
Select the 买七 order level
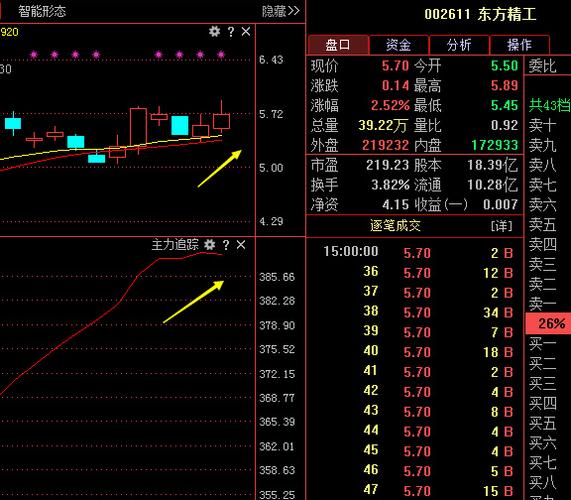point(542,463)
